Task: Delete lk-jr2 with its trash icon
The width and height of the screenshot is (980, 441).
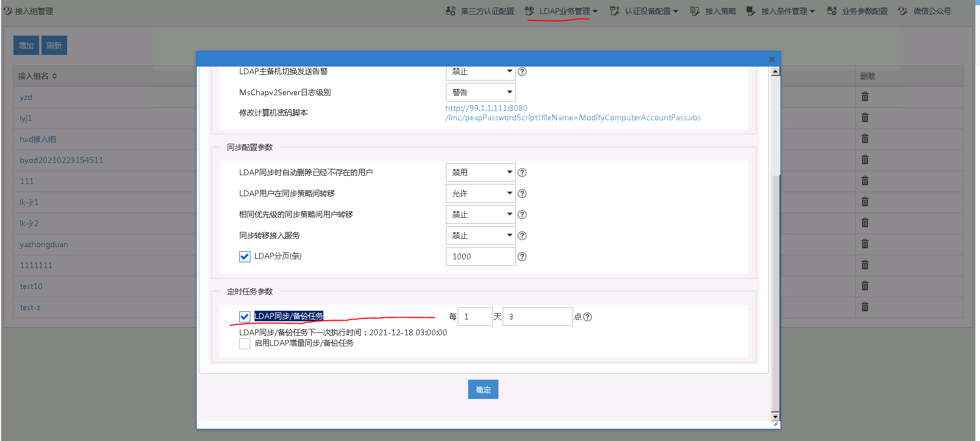Action: pyautogui.click(x=865, y=223)
